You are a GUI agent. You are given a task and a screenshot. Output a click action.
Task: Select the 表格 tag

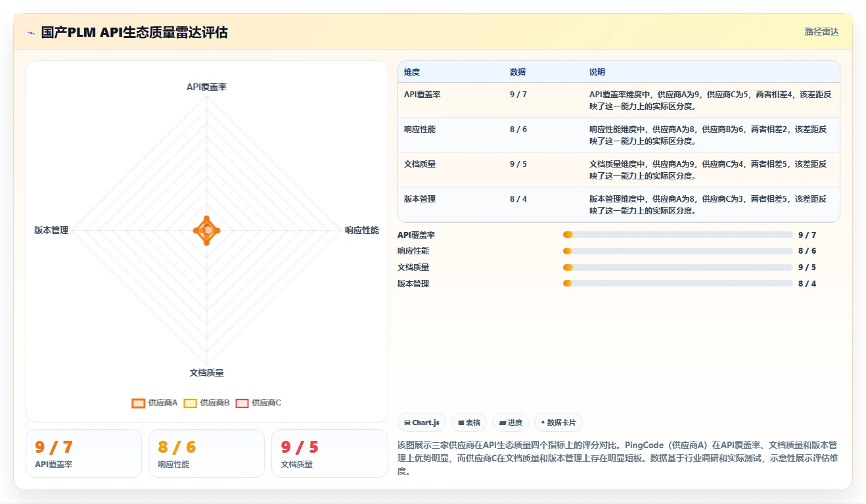(x=469, y=423)
